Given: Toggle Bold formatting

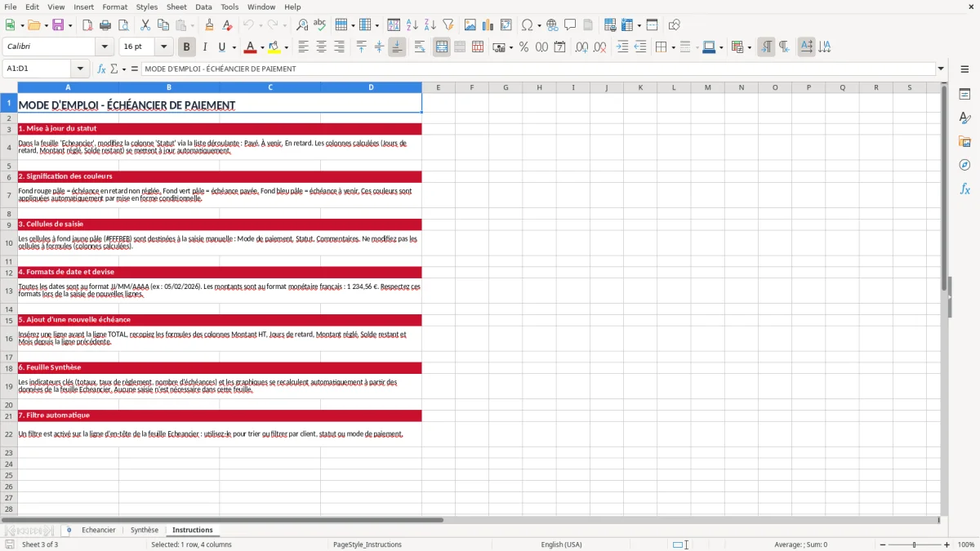Looking at the screenshot, I should [x=186, y=47].
